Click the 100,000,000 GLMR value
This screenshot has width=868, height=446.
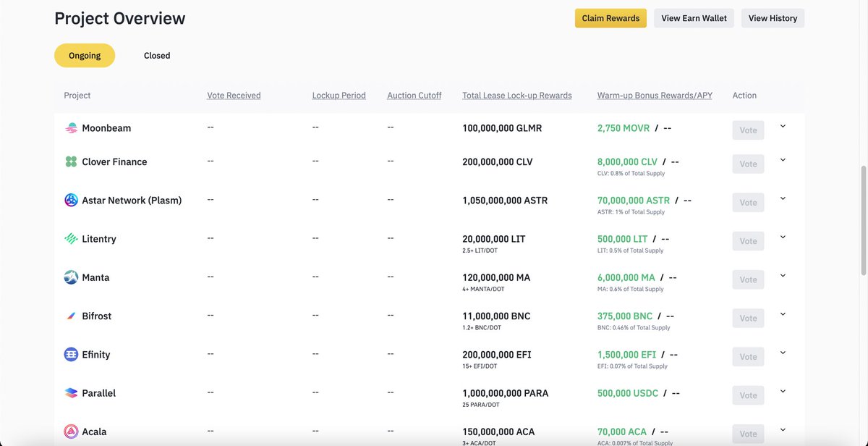click(x=502, y=128)
